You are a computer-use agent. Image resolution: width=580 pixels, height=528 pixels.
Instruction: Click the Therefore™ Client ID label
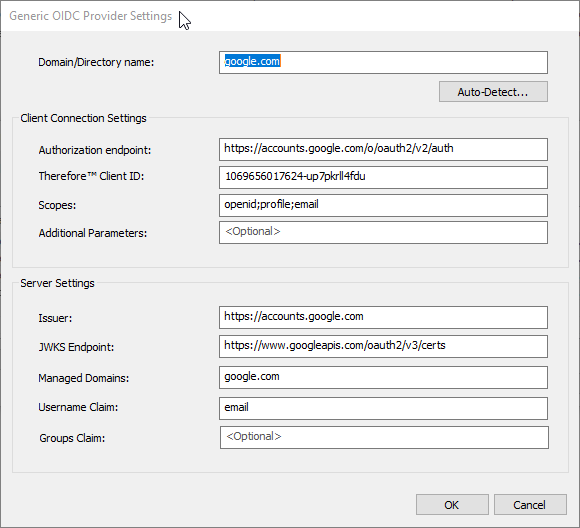pos(91,176)
